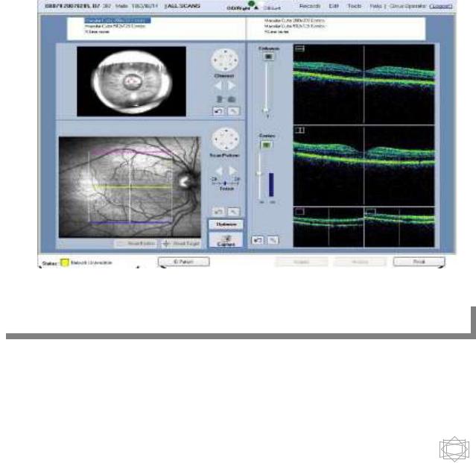Click the iris camera image

[131, 81]
